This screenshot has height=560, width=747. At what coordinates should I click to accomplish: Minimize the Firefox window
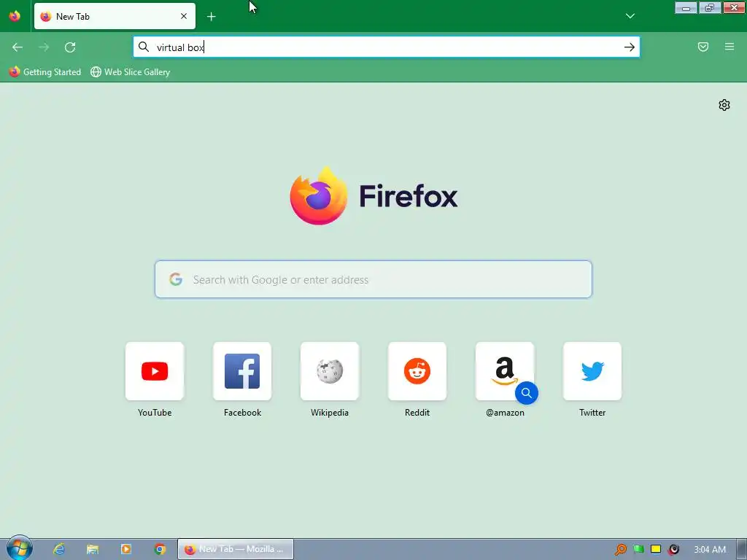coord(686,8)
